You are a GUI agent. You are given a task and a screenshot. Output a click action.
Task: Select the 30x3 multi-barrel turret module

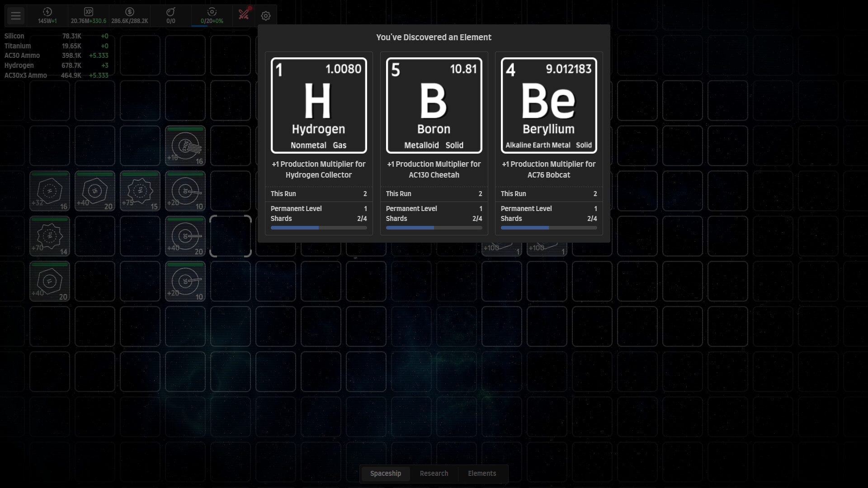(x=185, y=146)
